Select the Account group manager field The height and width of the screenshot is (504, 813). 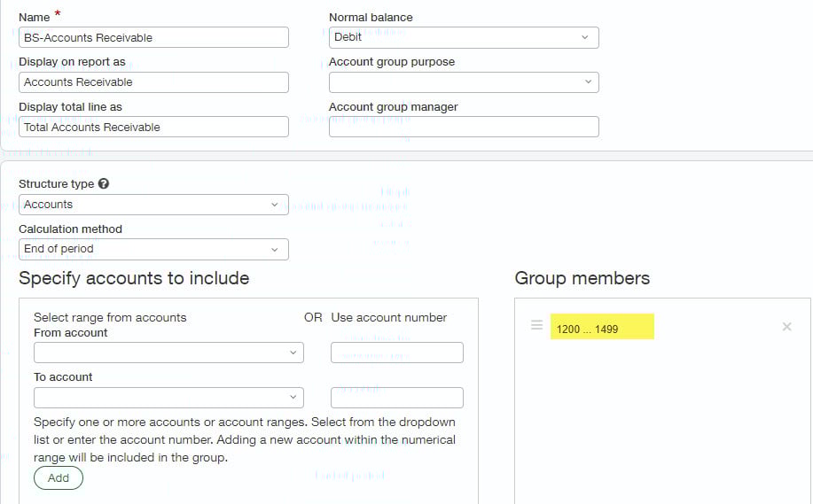(x=464, y=128)
